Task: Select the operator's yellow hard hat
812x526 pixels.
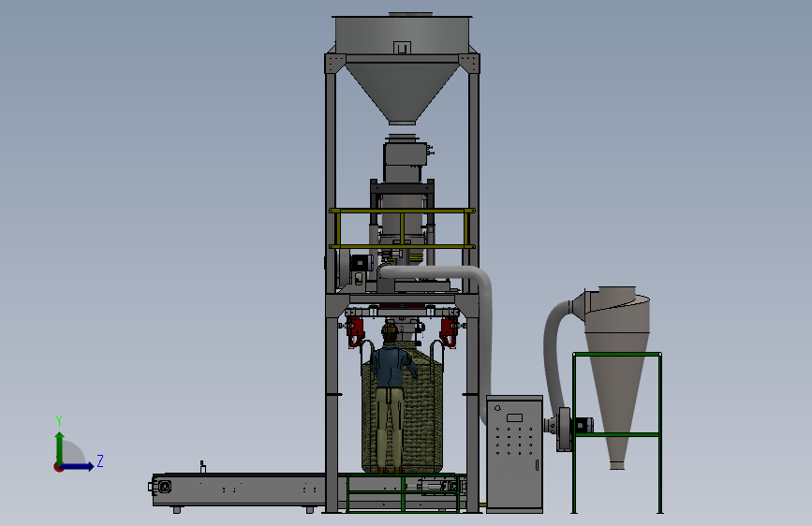Action: pos(390,329)
